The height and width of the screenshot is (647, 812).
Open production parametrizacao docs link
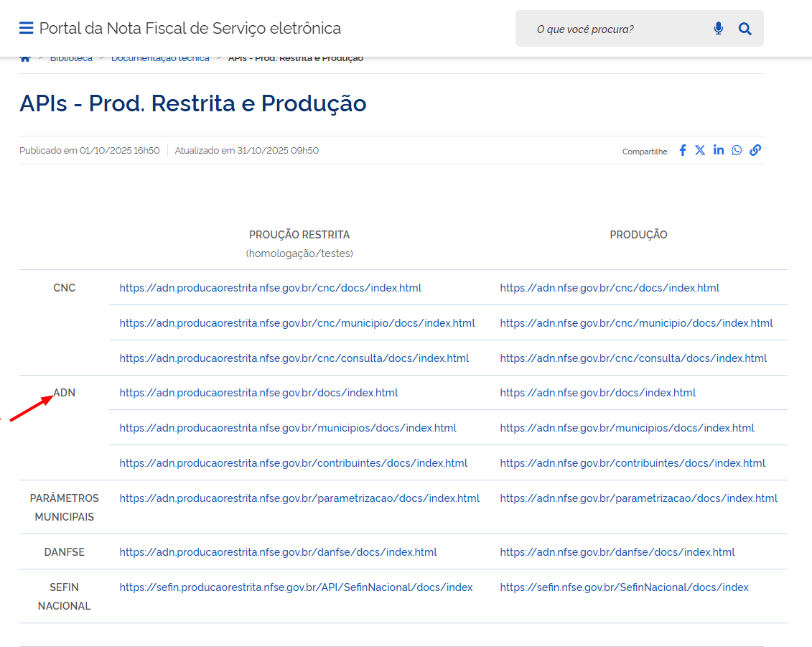click(638, 498)
